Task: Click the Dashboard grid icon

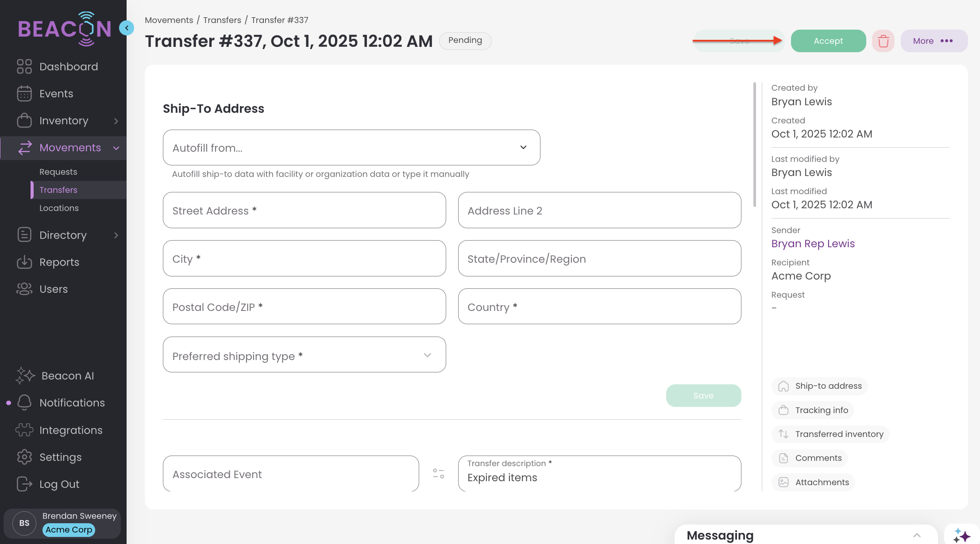Action: [24, 67]
